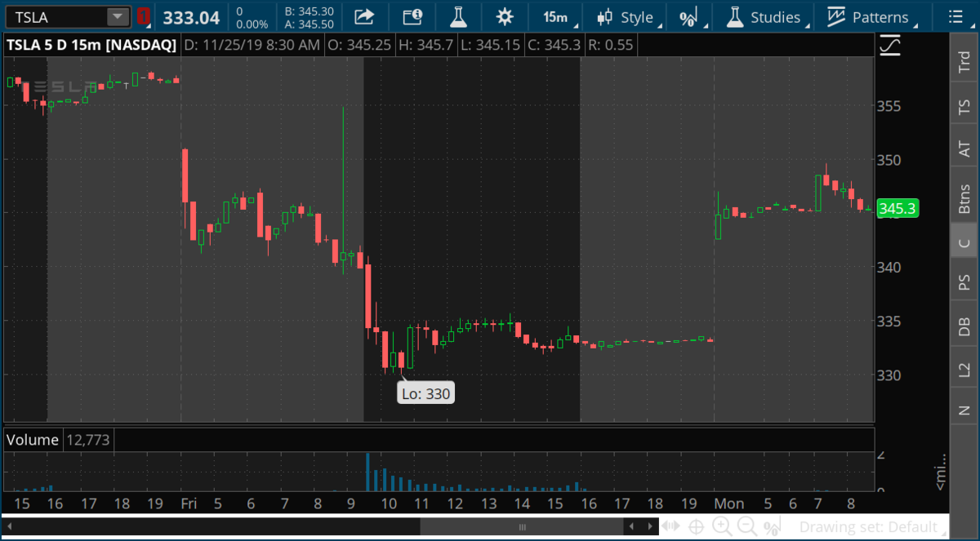Screen dimensions: 980x541
Task: Click the red link color indicator
Action: point(144,16)
